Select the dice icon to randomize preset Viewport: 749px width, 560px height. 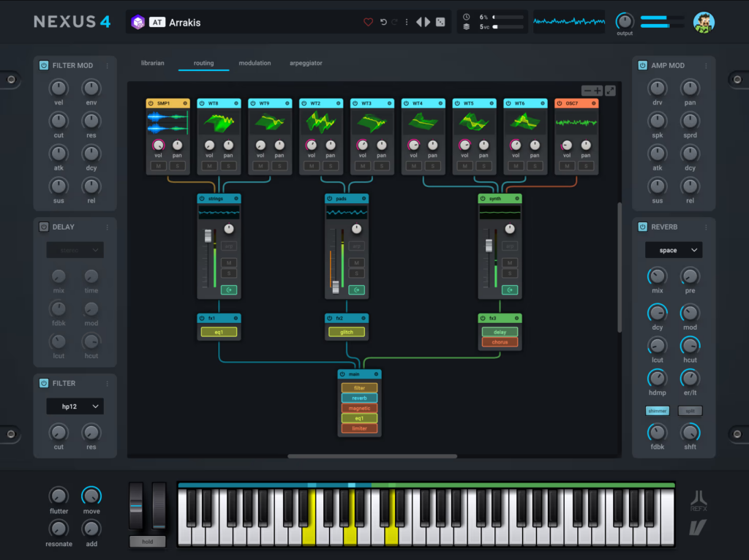(x=440, y=22)
